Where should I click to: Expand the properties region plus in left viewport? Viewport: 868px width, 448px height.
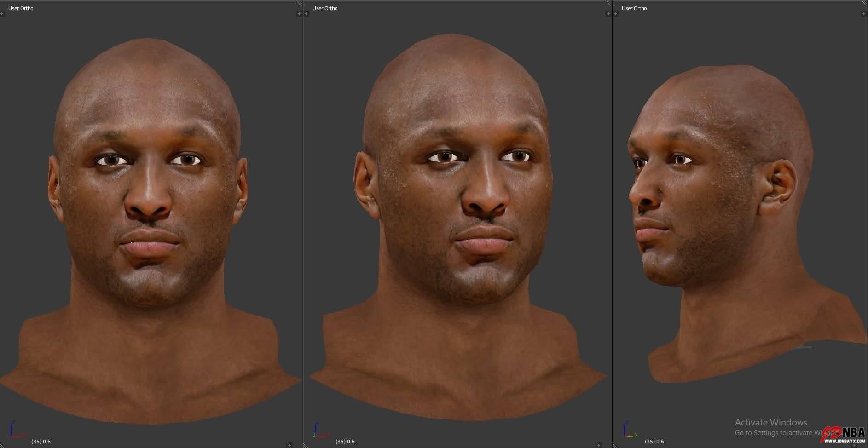(299, 14)
